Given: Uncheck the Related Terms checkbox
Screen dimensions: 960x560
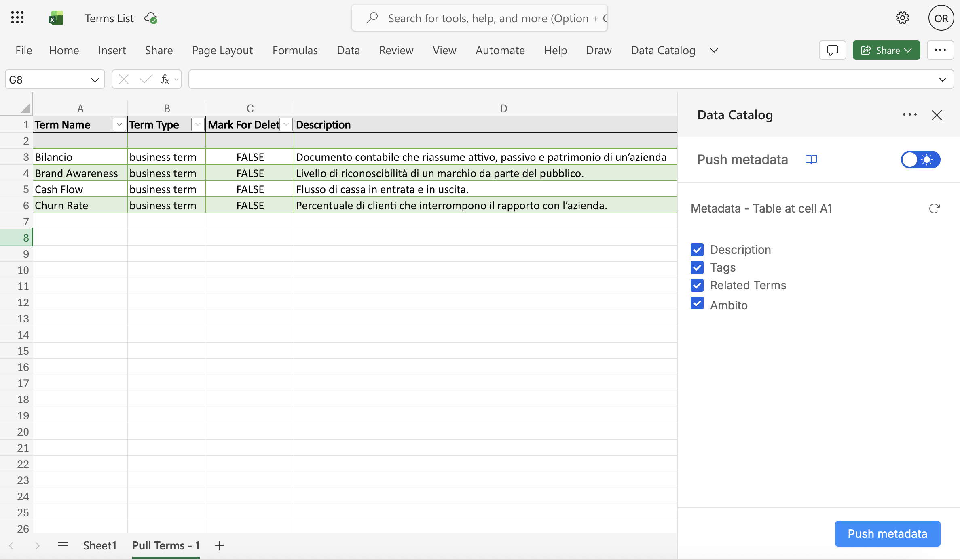Looking at the screenshot, I should coord(697,285).
